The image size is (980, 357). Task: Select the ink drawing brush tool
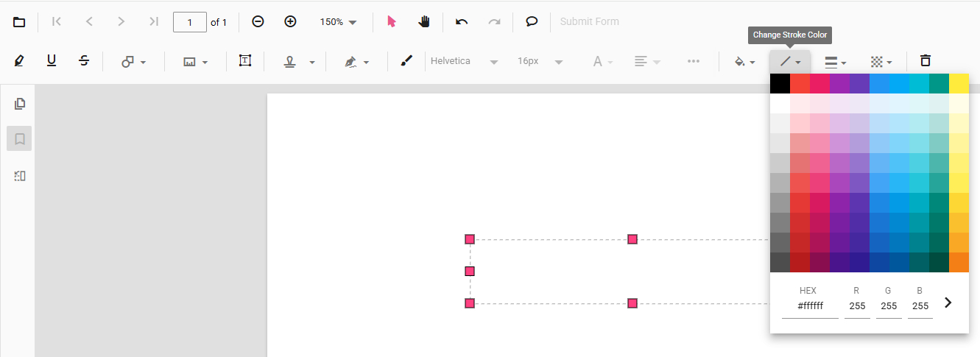coord(406,61)
